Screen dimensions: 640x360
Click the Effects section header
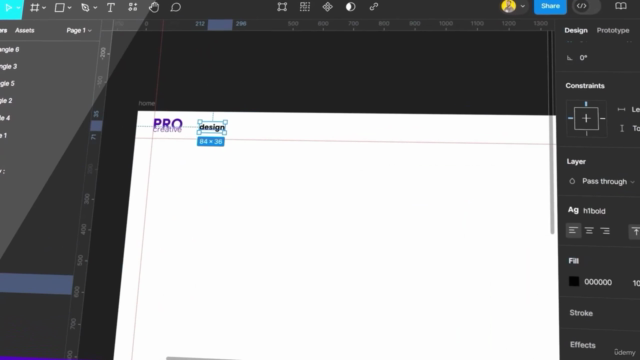583,345
